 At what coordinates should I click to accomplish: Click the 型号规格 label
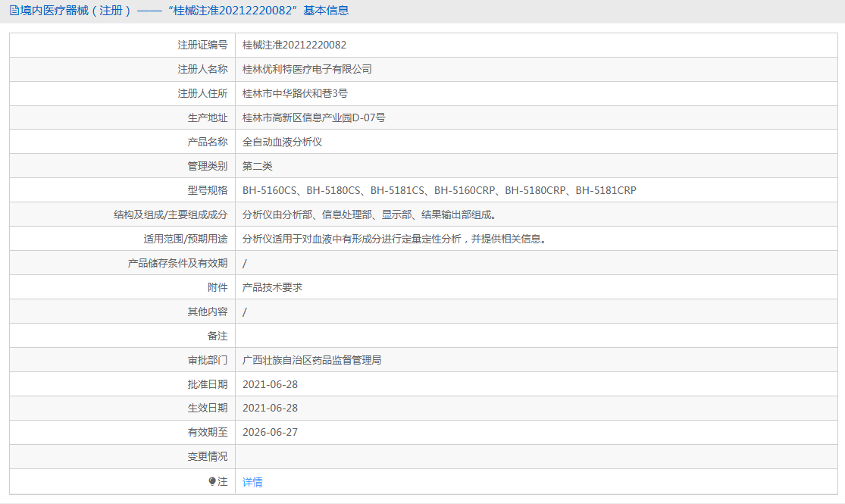click(208, 190)
